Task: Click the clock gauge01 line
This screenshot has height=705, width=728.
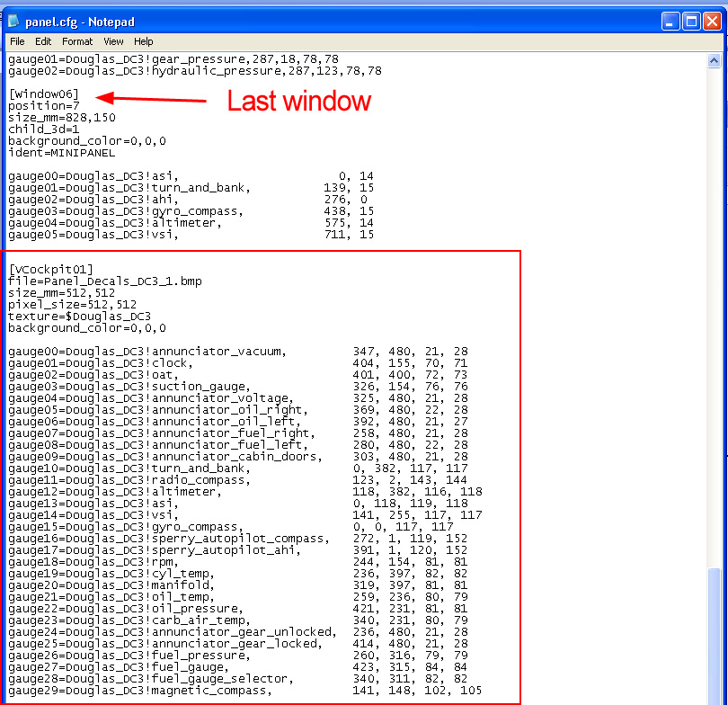Action: point(237,362)
